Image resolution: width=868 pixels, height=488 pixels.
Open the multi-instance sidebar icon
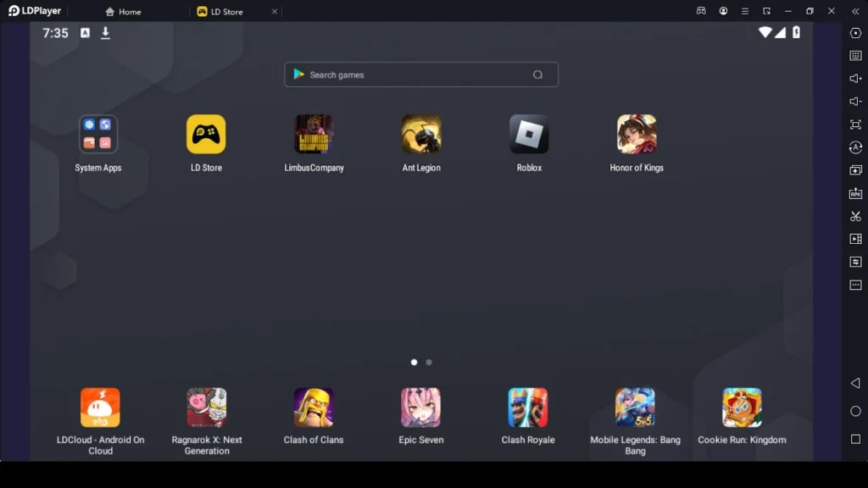click(x=855, y=170)
